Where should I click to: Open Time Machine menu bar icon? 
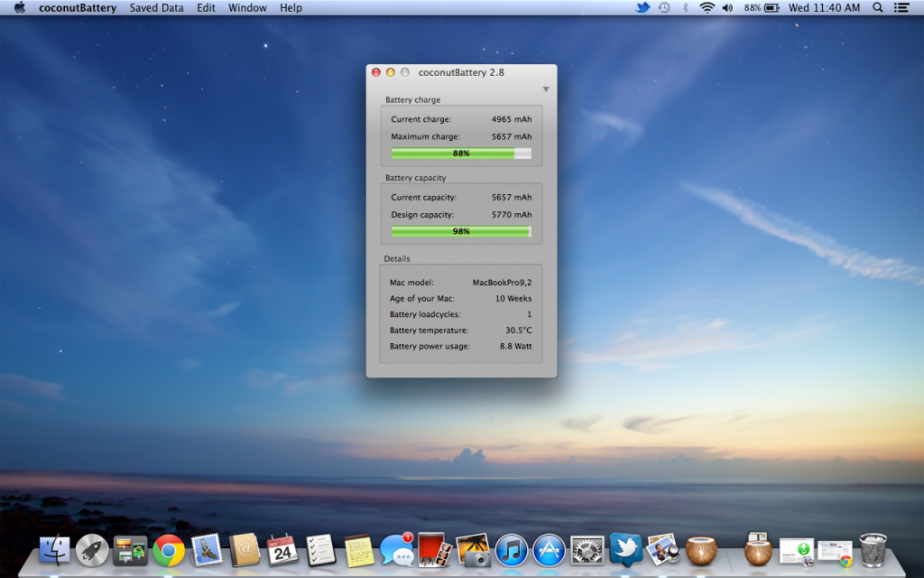664,7
